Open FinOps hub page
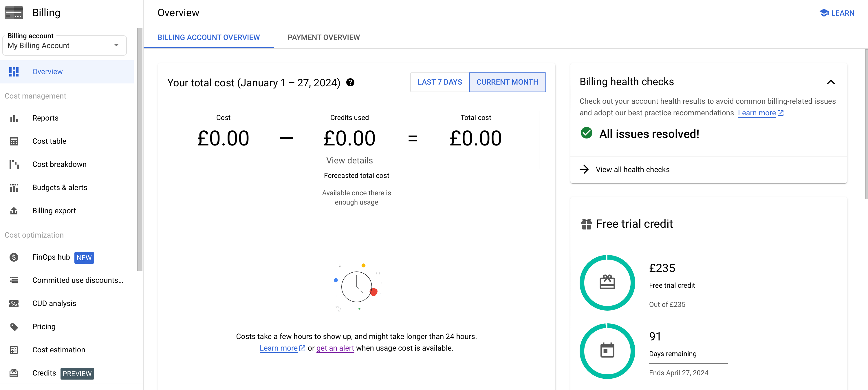Image resolution: width=868 pixels, height=390 pixels. (67, 257)
